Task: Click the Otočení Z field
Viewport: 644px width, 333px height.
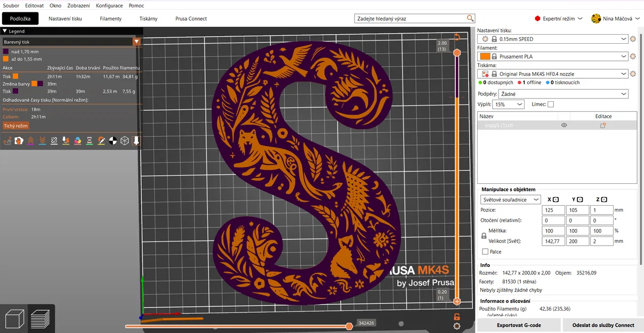Action: [x=602, y=220]
